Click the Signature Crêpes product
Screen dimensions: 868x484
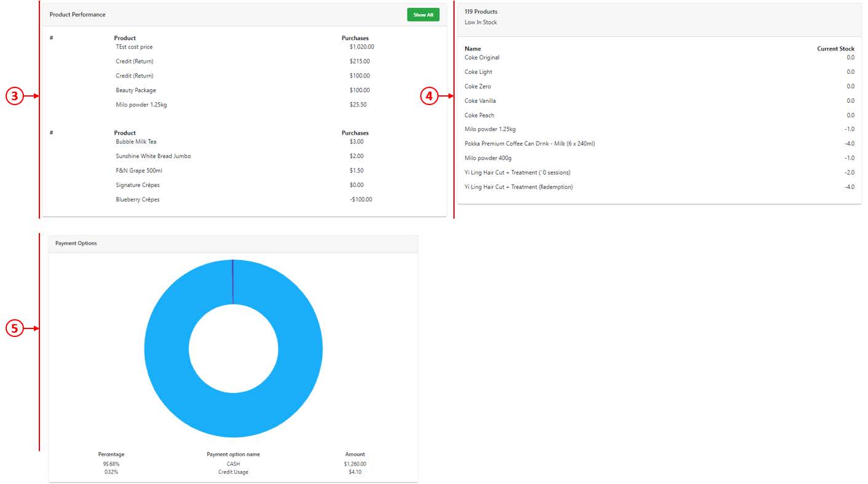[138, 185]
